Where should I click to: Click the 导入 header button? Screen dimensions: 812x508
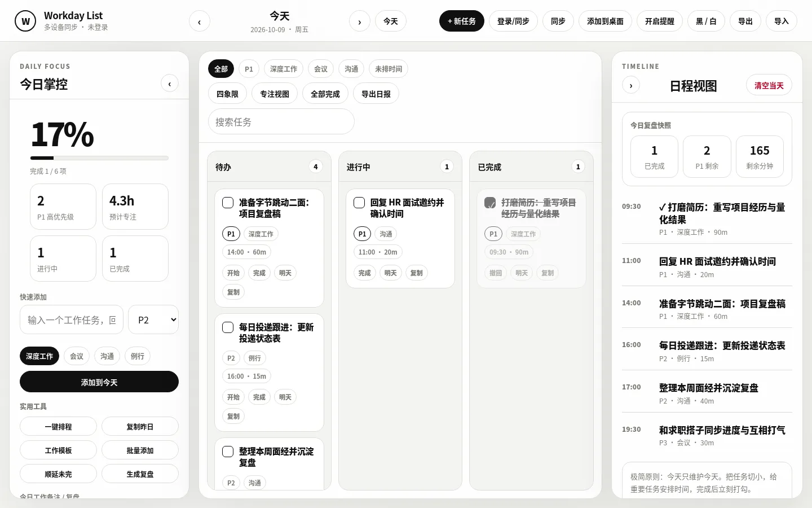(782, 21)
